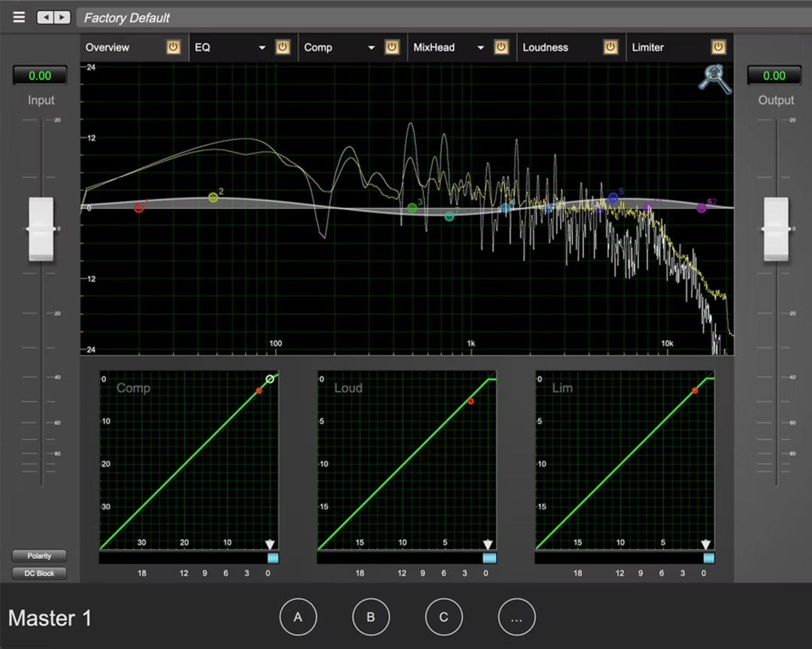Toggle the Limiter power button
The image size is (812, 649).
[x=718, y=47]
